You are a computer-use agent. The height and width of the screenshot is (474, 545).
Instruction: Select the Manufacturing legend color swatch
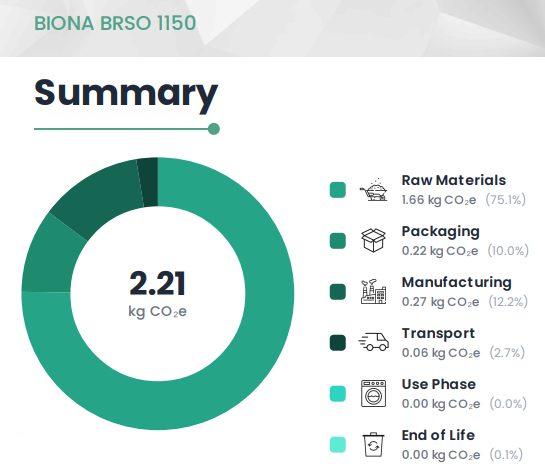338,292
